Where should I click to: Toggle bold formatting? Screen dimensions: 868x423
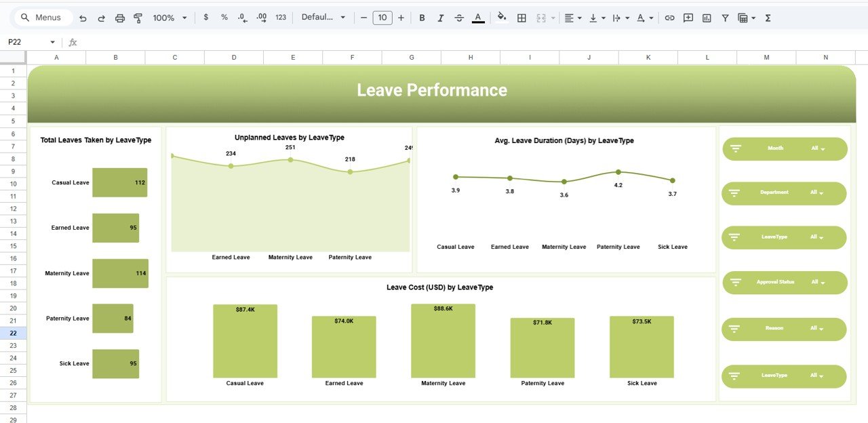click(422, 17)
